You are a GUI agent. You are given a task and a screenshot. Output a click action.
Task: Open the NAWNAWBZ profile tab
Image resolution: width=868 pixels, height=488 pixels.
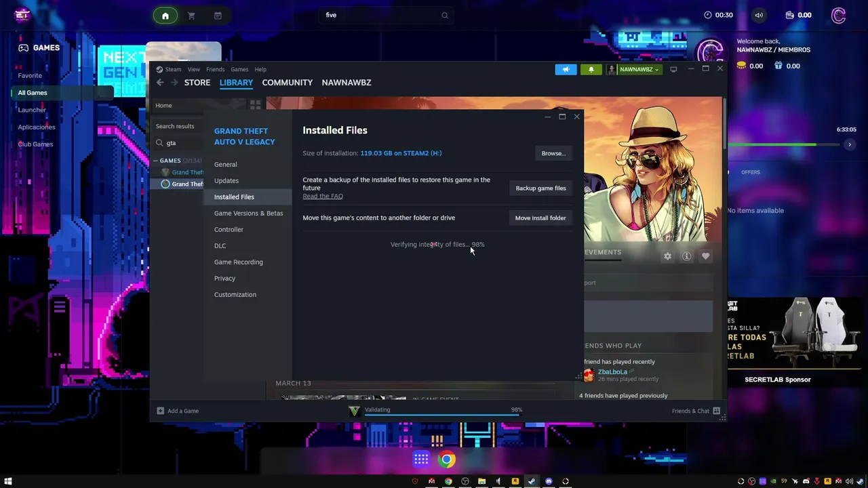347,83
